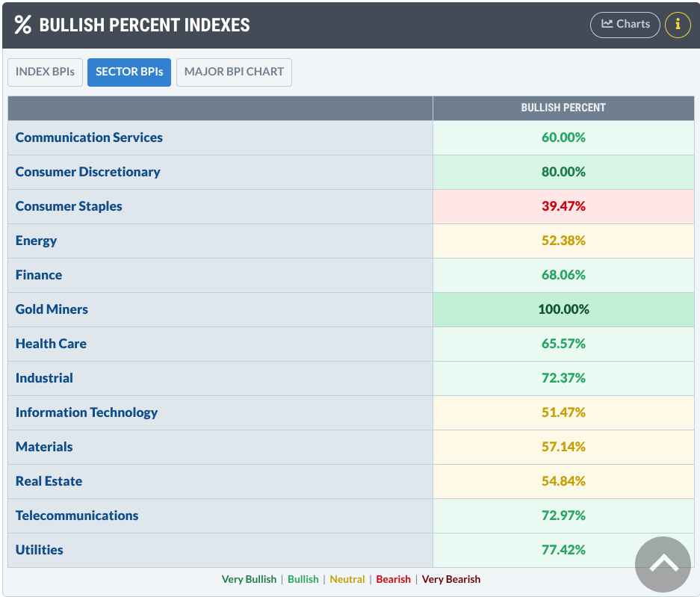700x597 pixels.
Task: Click Gold Miners 100.00% value cell
Action: (x=563, y=309)
